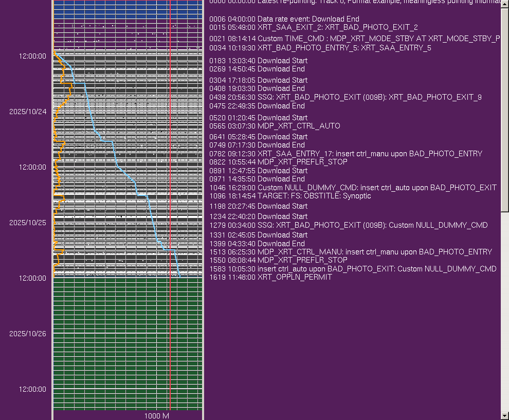Select event 0015 XRT_SAA_EXIT_2 entry
509x420 pixels.
coord(313,27)
